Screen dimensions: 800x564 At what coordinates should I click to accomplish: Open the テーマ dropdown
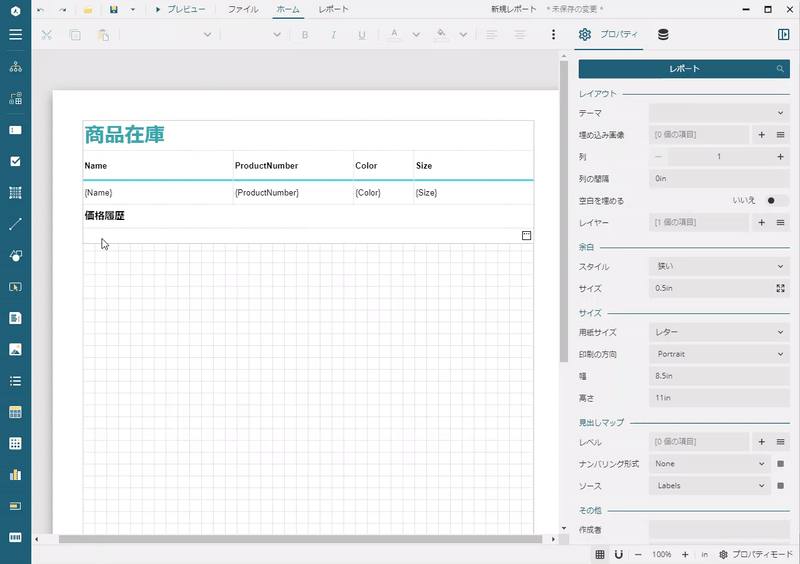[x=718, y=113]
